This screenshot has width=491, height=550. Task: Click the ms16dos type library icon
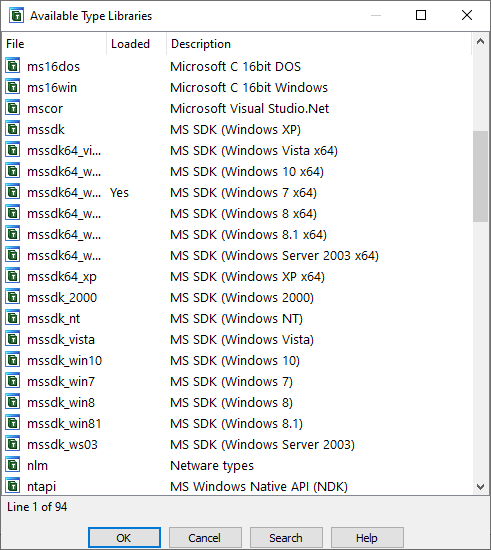[13, 66]
